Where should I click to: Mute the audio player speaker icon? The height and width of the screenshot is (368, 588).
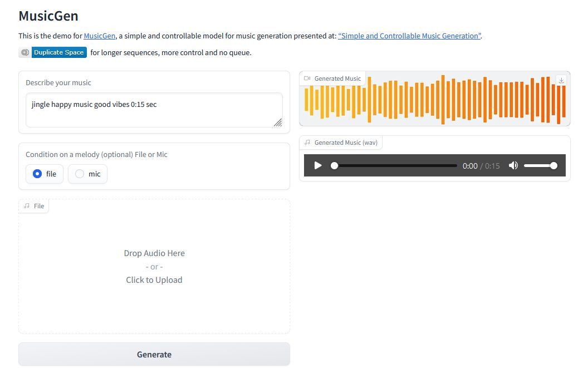click(513, 165)
